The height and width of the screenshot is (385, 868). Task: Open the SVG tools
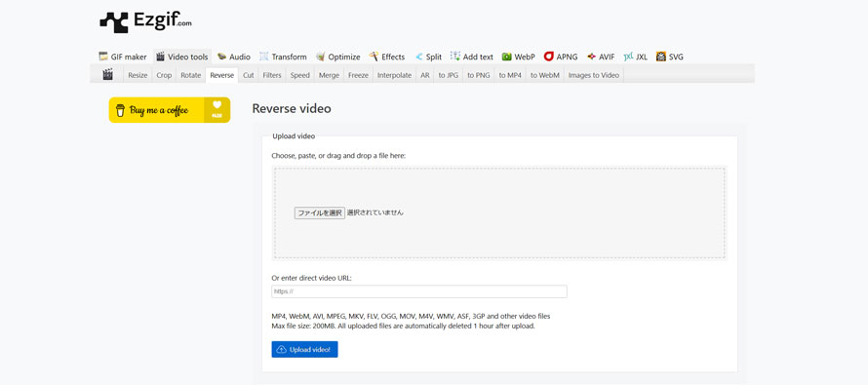point(670,57)
